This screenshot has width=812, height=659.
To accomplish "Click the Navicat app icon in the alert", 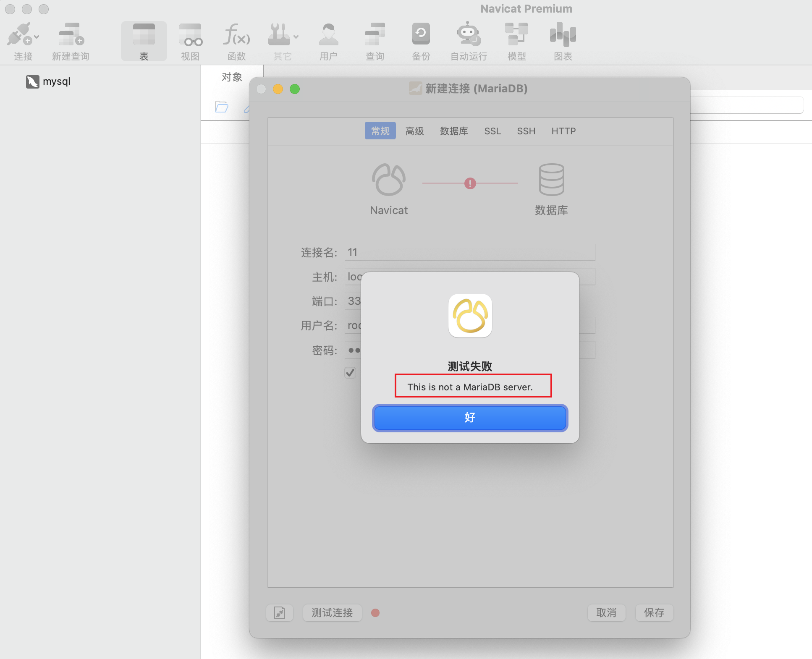I will coord(470,316).
